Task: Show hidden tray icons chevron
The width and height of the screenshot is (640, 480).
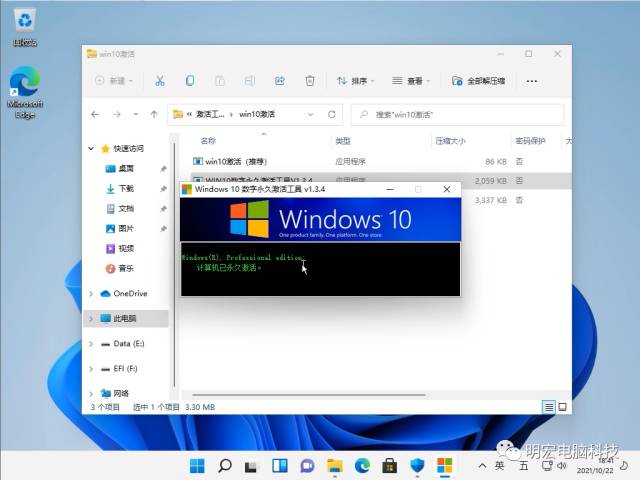Action: 482,465
